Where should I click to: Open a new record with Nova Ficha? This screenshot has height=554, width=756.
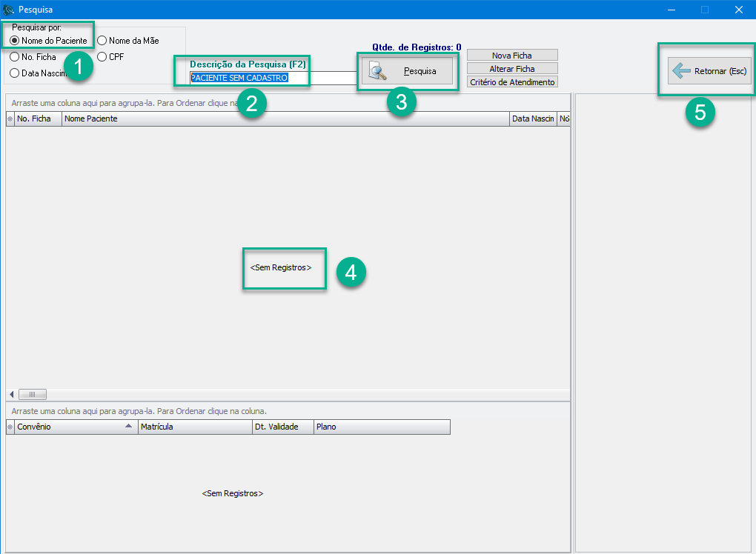[x=511, y=56]
